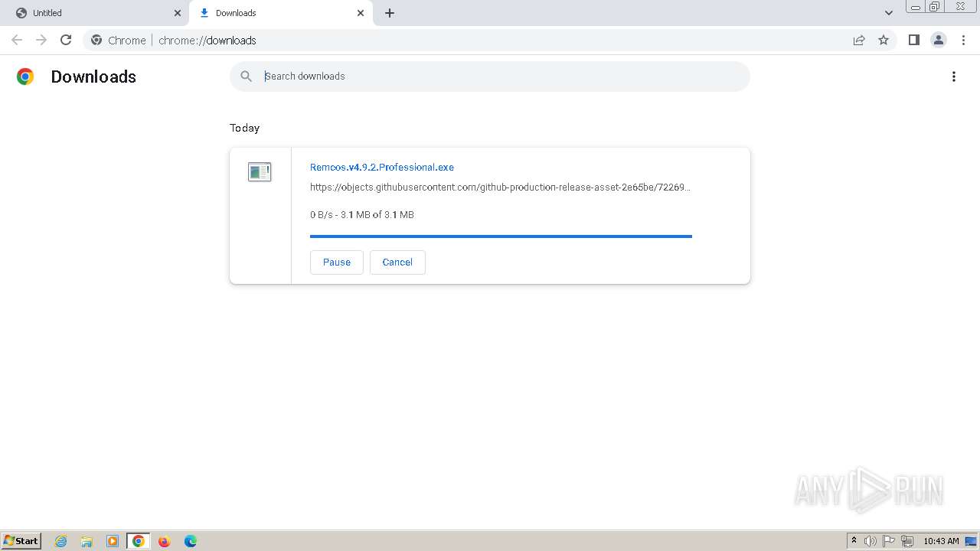Open the profile avatar icon

(x=939, y=40)
